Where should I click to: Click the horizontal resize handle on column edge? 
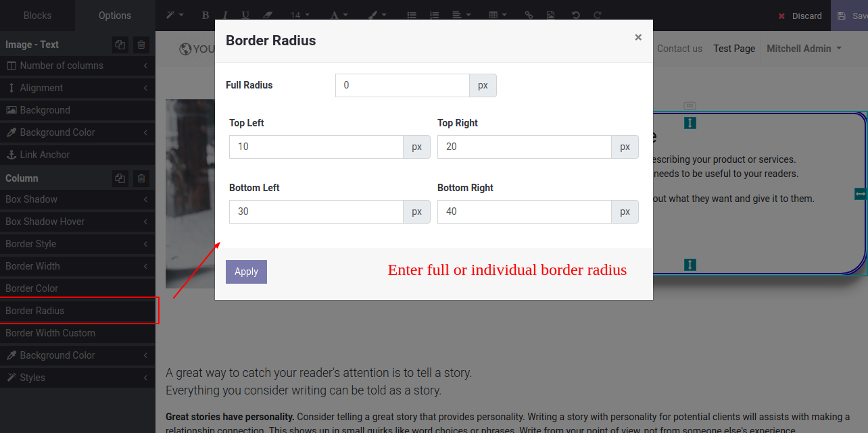(x=861, y=194)
